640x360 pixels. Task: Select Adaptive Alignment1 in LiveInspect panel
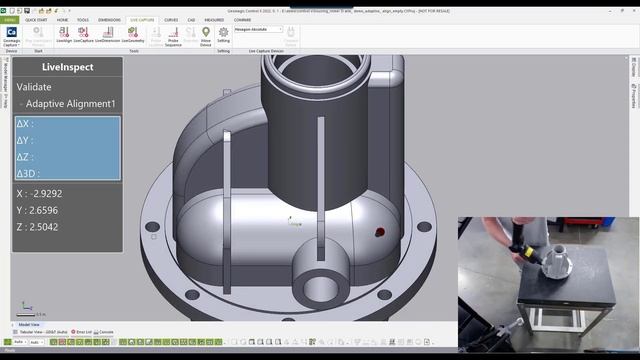[x=71, y=104]
